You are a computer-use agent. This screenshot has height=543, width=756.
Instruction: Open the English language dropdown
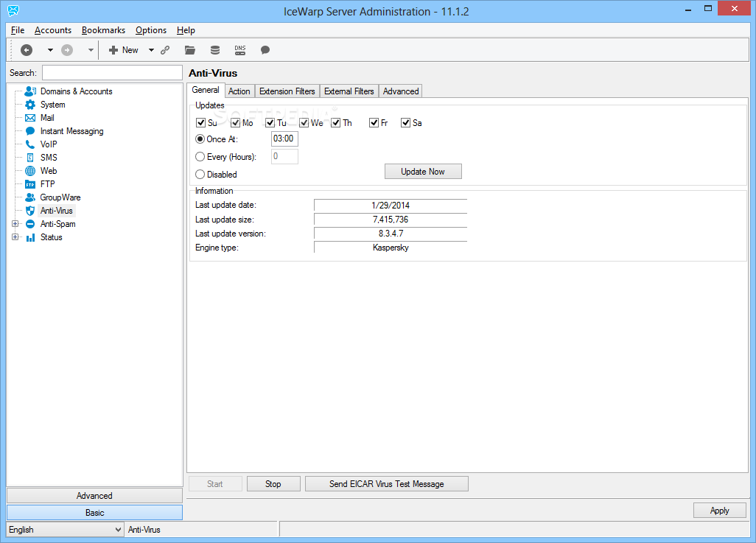click(65, 530)
